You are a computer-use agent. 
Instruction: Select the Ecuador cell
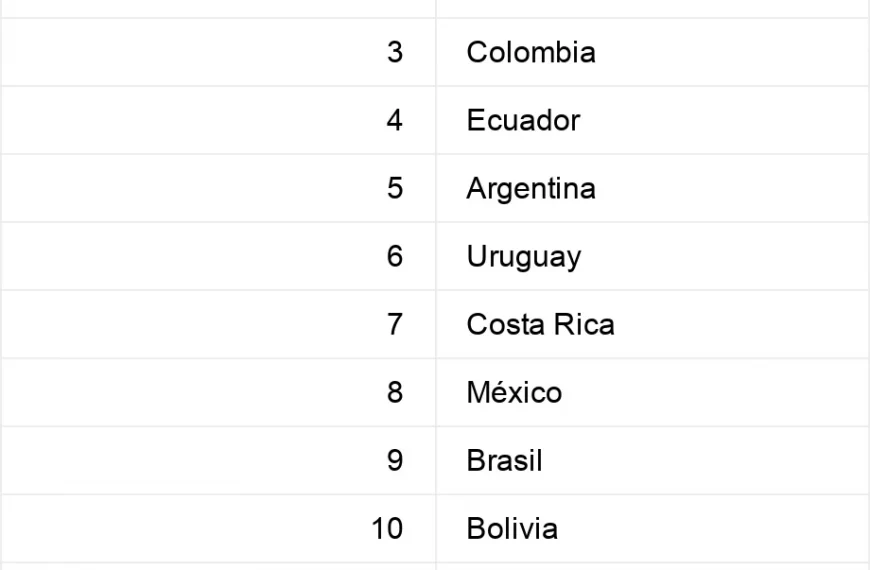tap(652, 120)
